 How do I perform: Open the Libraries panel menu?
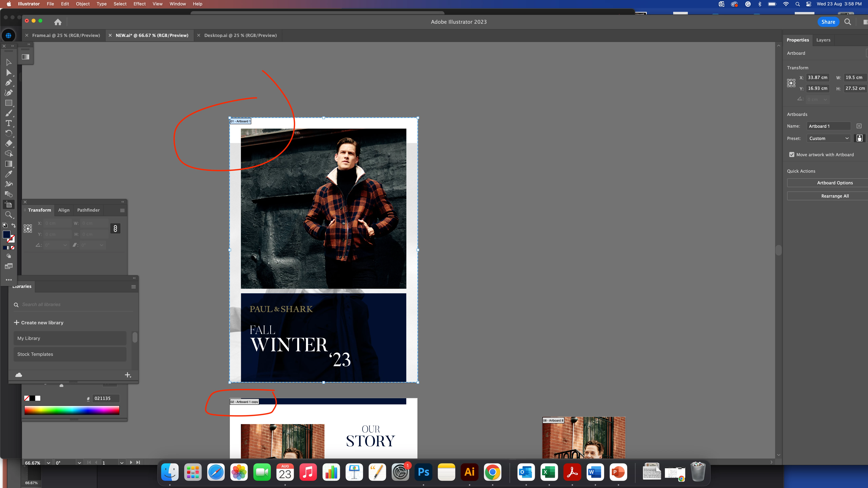pyautogui.click(x=133, y=287)
